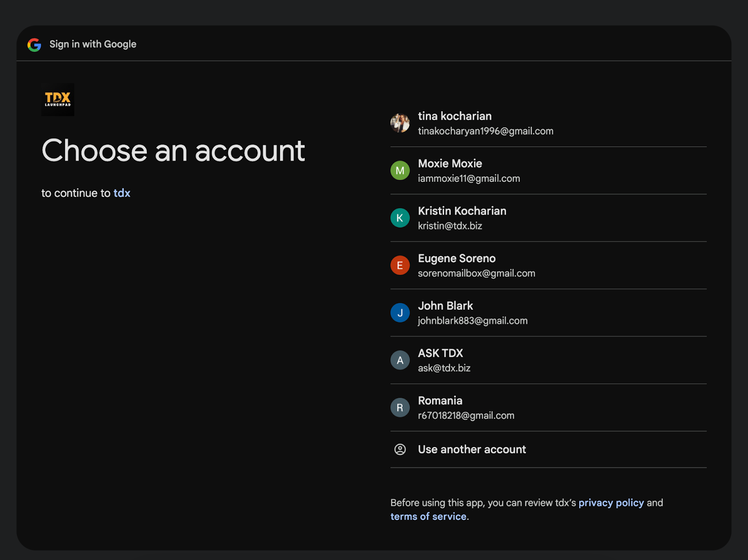Click the TDX Launchpad logo
This screenshot has width=748, height=560.
tap(58, 100)
